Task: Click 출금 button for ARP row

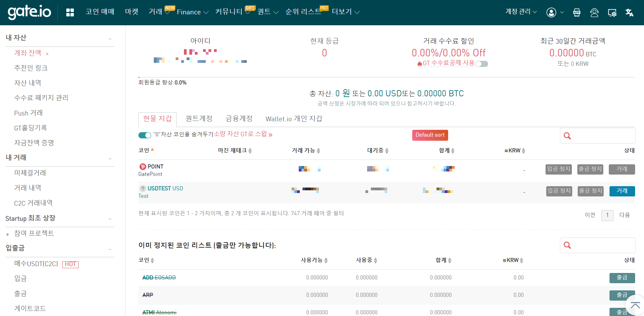Action: click(x=622, y=296)
